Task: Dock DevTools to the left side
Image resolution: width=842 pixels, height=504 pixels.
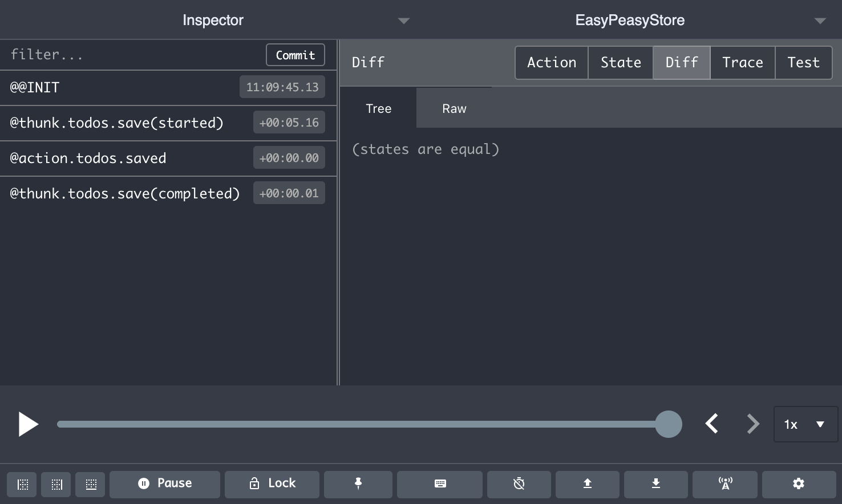Action: [22, 484]
